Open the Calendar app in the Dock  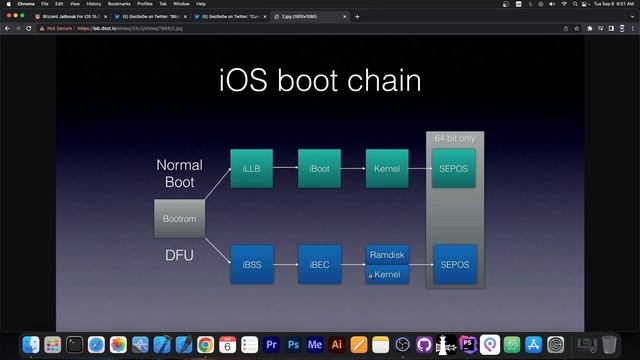227,345
